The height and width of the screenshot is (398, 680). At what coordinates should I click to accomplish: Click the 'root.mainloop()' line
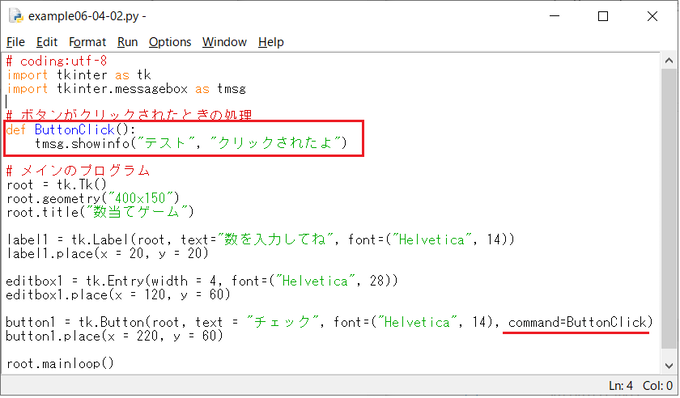pyautogui.click(x=60, y=363)
